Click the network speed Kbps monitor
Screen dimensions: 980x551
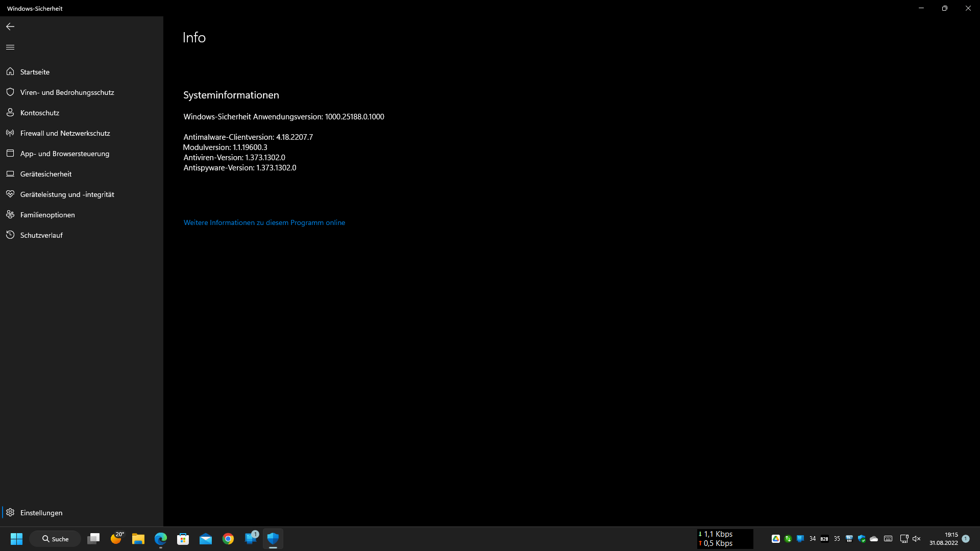coord(725,539)
